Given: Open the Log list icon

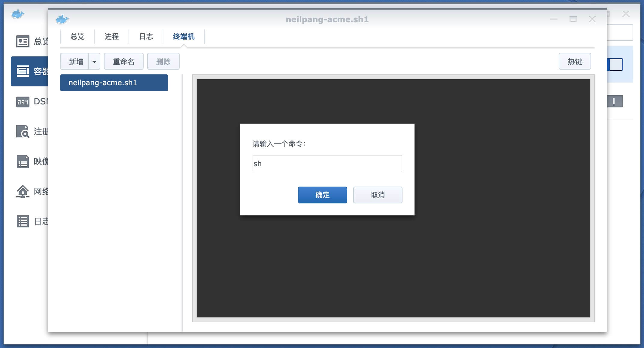Looking at the screenshot, I should tap(23, 221).
